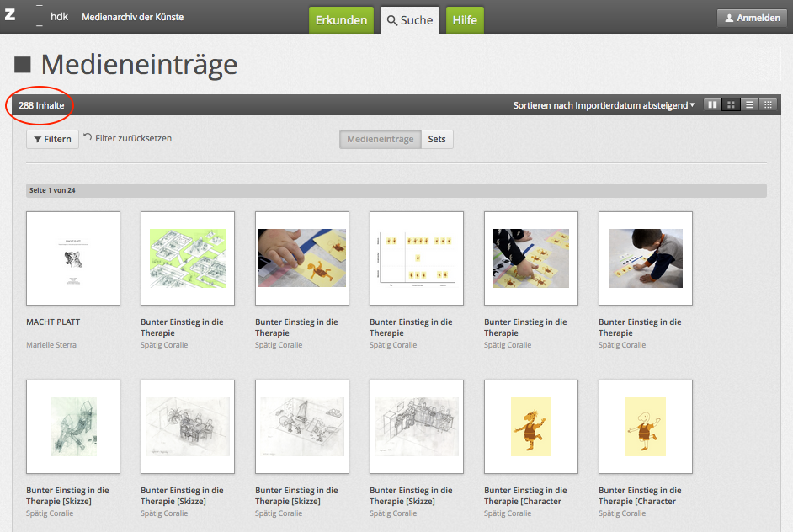Open the Suche tab
This screenshot has height=532, width=793.
[409, 20]
